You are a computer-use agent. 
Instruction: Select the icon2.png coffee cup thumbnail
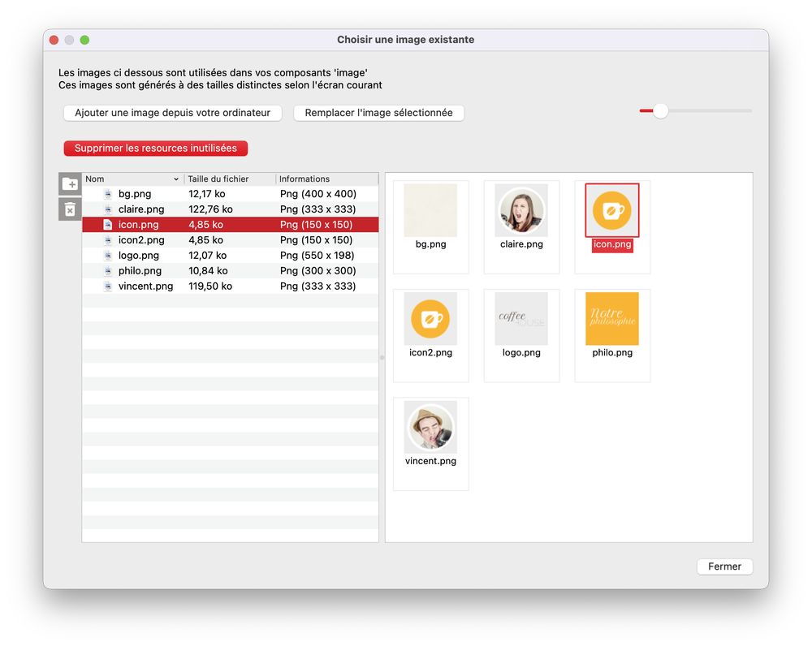click(430, 319)
